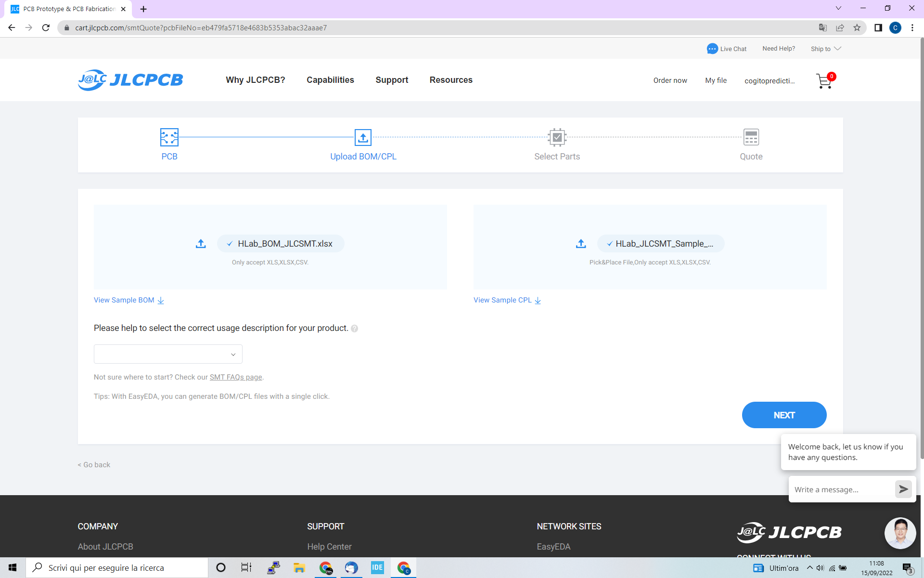Click the BOM upload arrow icon

[x=201, y=244]
